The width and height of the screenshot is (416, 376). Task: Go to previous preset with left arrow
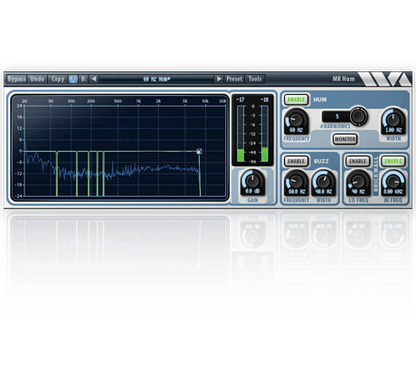94,79
